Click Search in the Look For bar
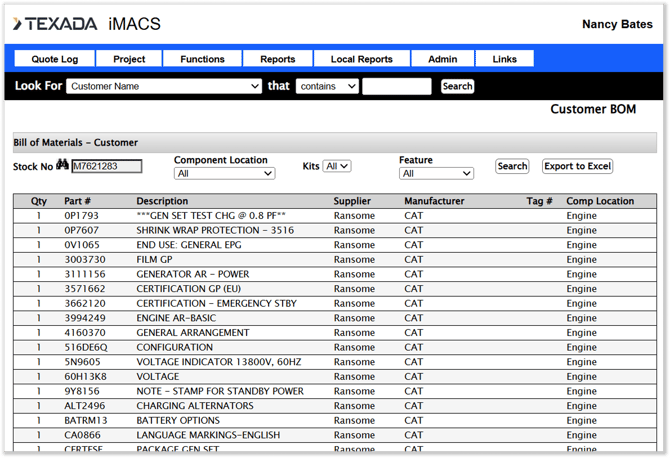Image resolution: width=670 pixels, height=458 pixels. pyautogui.click(x=457, y=87)
